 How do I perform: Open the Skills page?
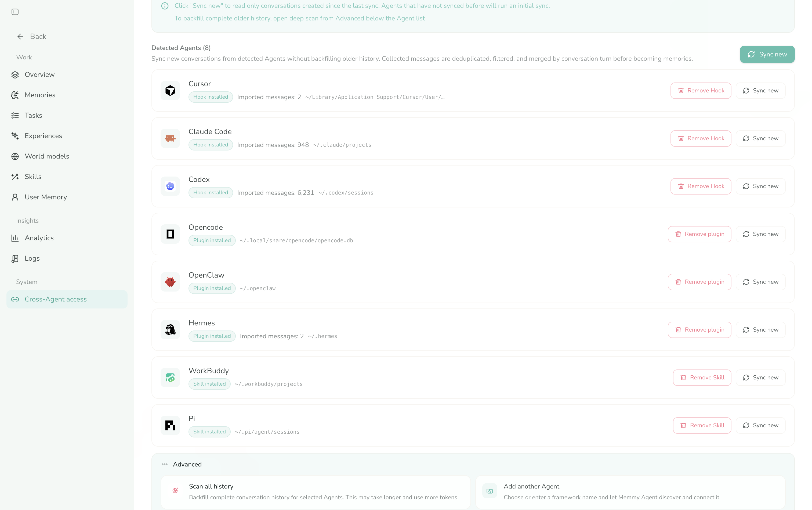coord(67,177)
